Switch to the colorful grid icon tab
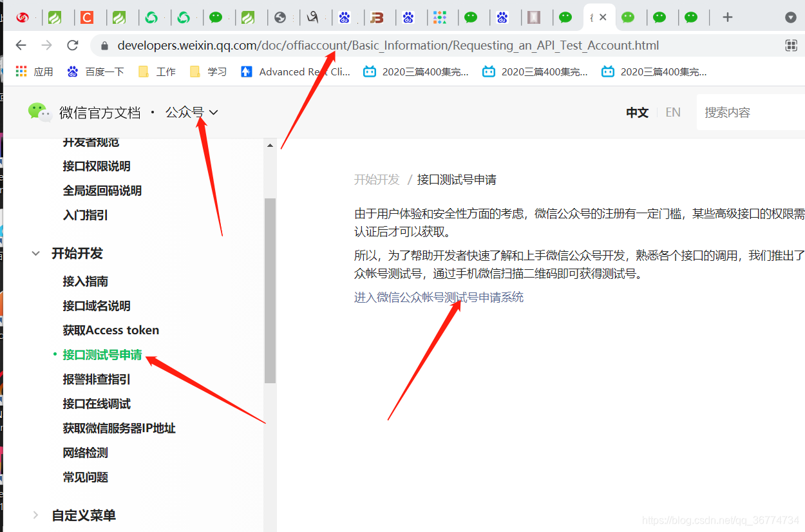Screen dimensions: 805x532 coord(439,17)
